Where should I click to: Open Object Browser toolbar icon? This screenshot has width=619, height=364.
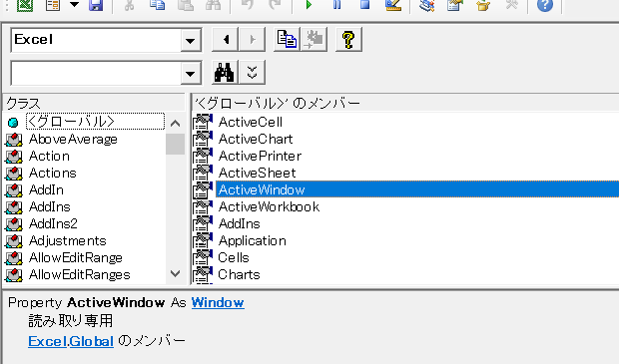tap(483, 5)
